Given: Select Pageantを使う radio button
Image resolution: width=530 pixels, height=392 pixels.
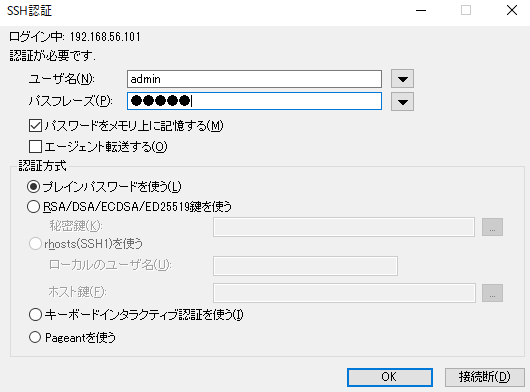Looking at the screenshot, I should coord(35,337).
